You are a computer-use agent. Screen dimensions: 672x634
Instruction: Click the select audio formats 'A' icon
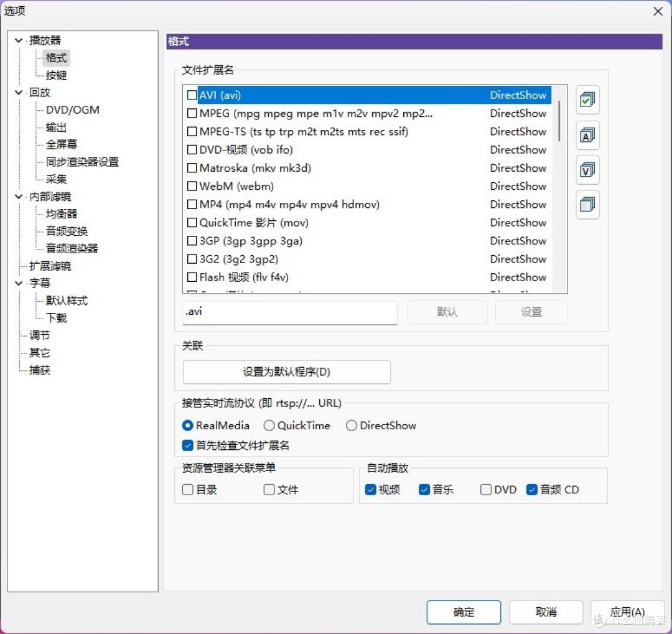click(x=587, y=136)
